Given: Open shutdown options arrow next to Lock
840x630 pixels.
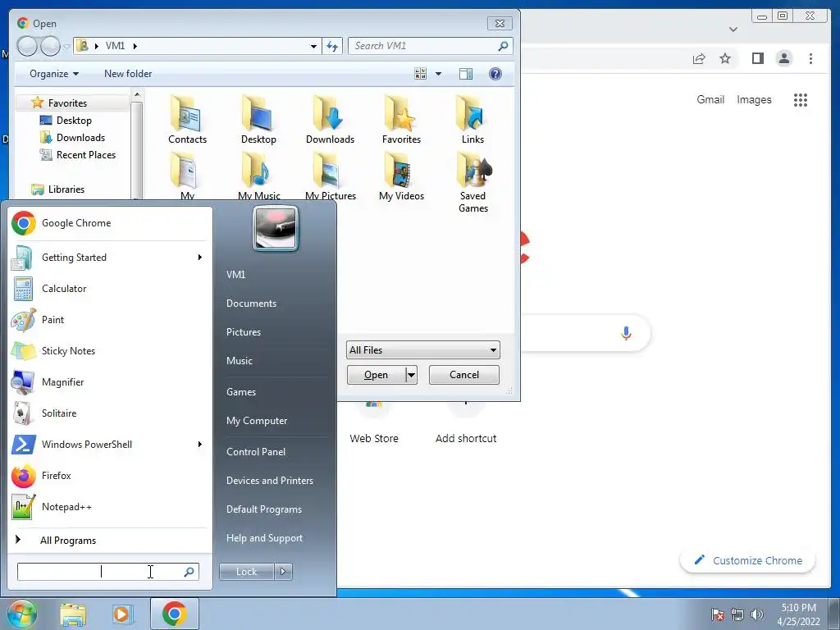Looking at the screenshot, I should [283, 572].
